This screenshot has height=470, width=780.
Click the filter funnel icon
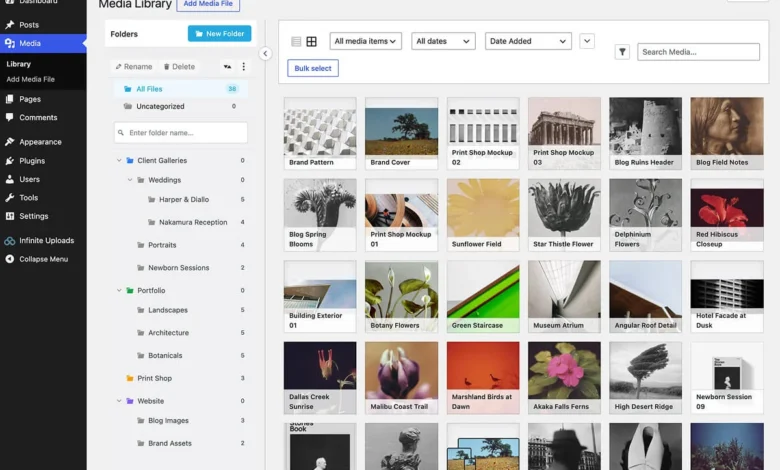(622, 52)
